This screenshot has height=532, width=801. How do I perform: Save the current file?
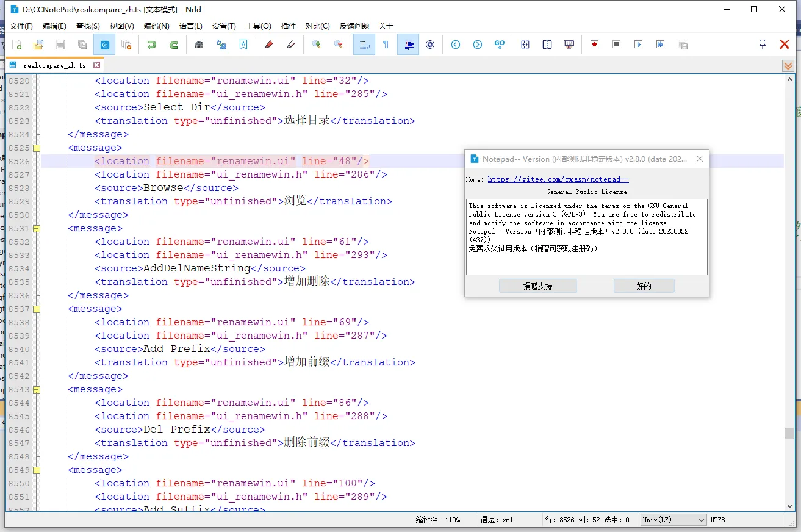coord(59,44)
